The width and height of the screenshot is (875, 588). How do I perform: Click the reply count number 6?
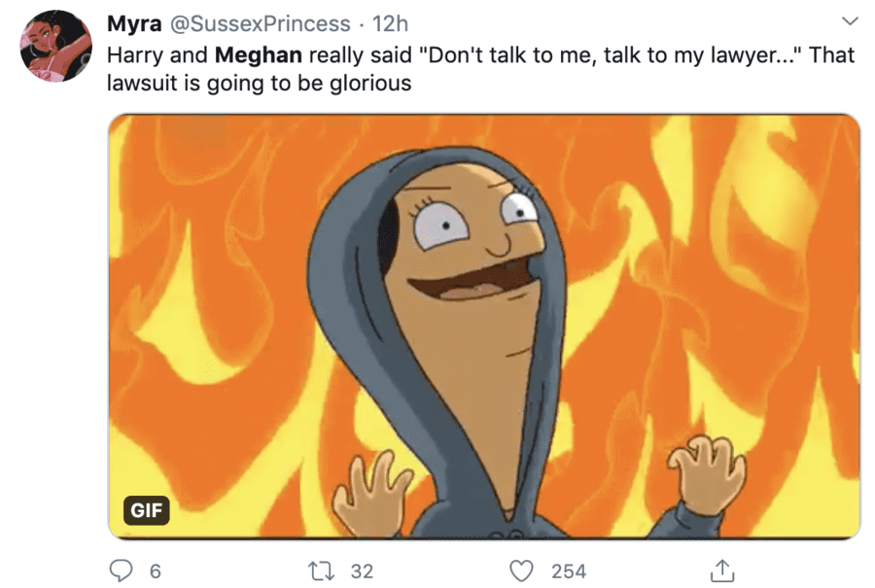coord(155,571)
